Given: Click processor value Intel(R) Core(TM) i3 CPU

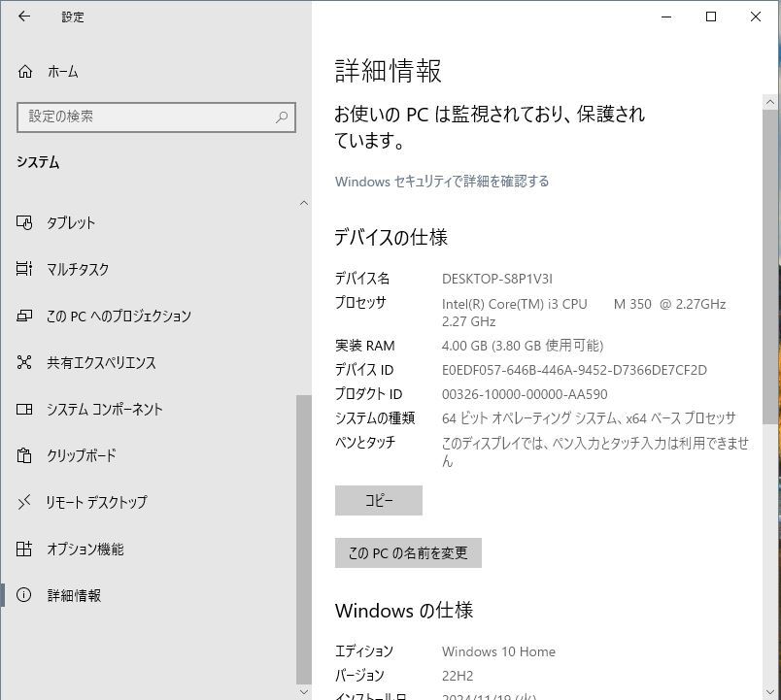Looking at the screenshot, I should click(x=584, y=313).
